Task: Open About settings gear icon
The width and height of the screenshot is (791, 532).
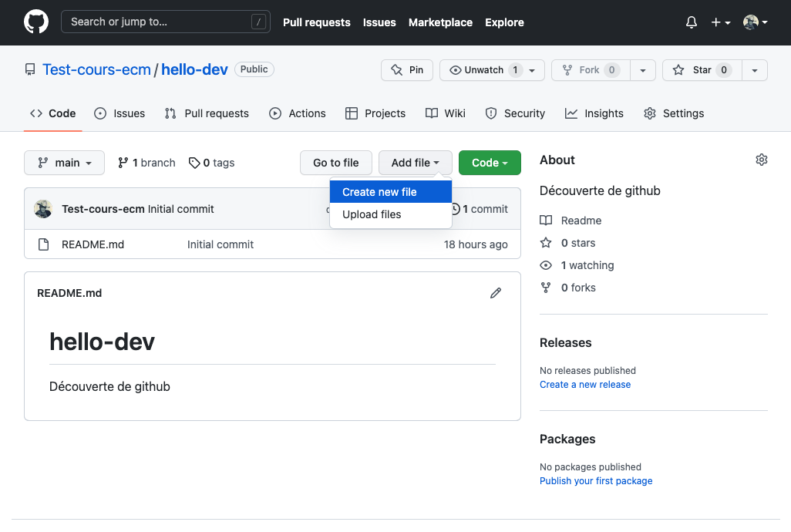Action: pos(762,160)
